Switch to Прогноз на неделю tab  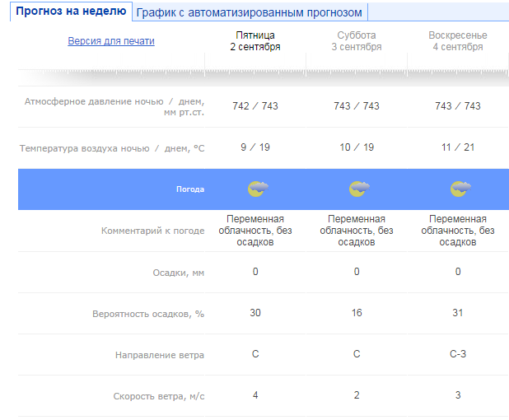71,12
